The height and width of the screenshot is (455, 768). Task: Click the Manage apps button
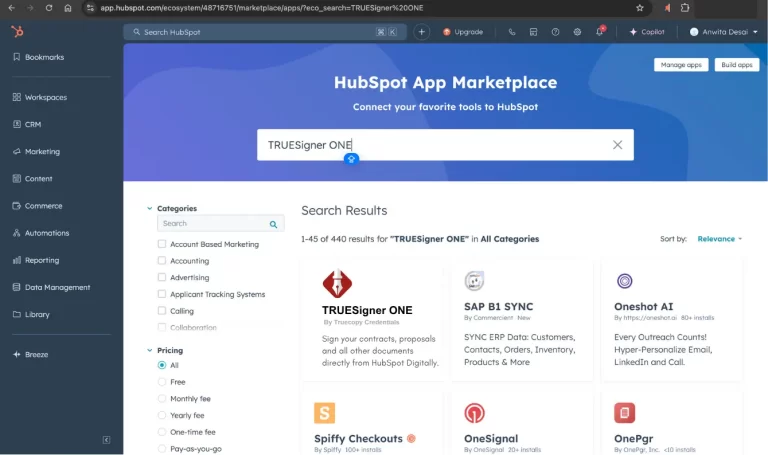(x=681, y=65)
